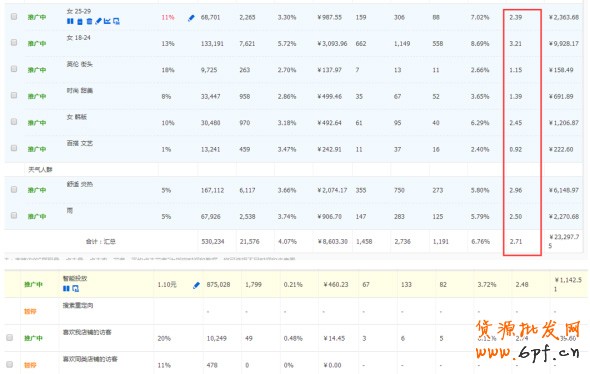
Task: Click the pencil icon under 女 25-29 name
Action: 99,21
